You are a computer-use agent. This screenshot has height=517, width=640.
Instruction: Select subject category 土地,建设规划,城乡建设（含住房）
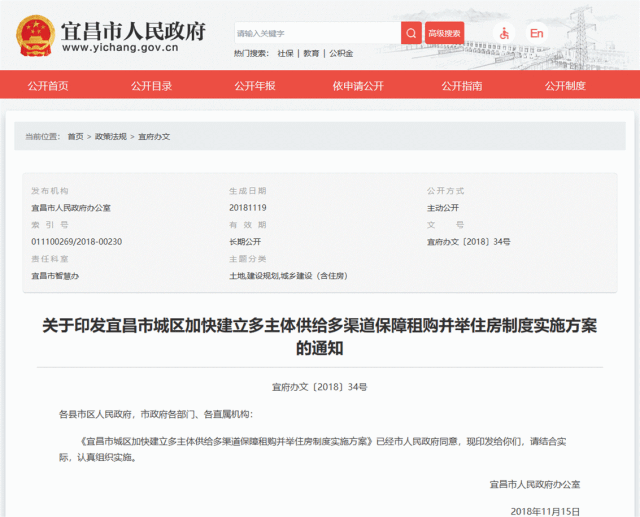pyautogui.click(x=289, y=276)
